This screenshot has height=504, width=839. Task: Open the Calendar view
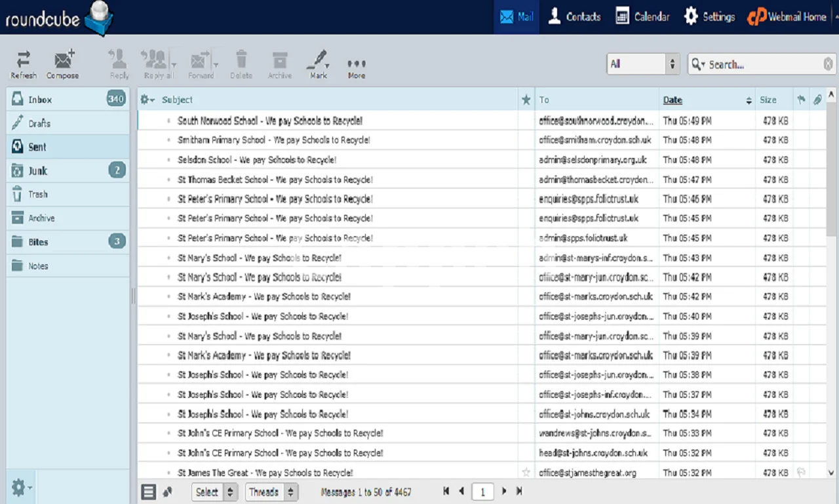(643, 17)
